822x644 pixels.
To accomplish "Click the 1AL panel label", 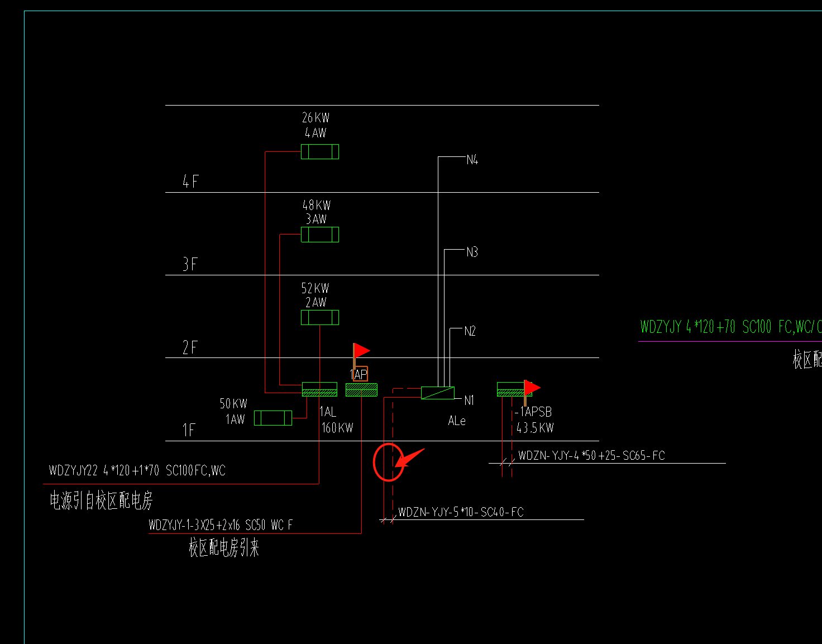I will click(x=328, y=412).
